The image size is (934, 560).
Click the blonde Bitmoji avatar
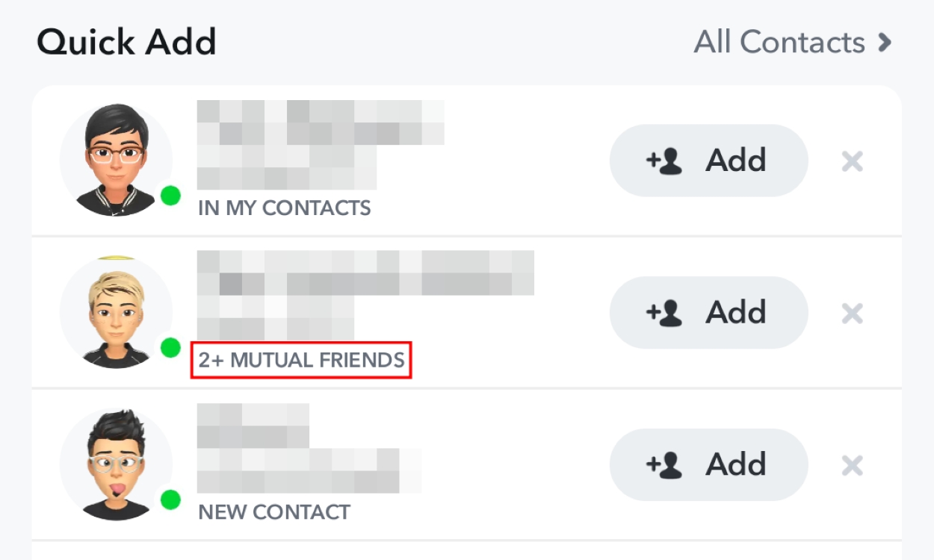coord(116,311)
